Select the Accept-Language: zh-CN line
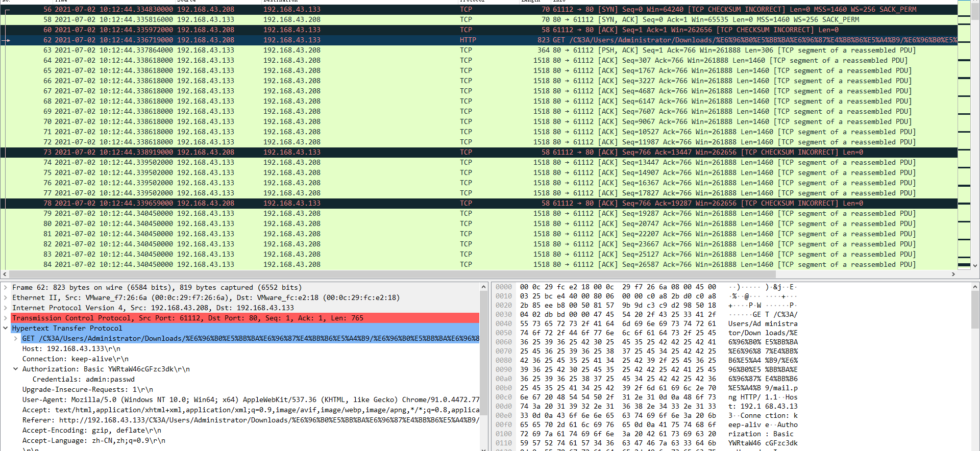The height and width of the screenshot is (451, 980). [x=94, y=441]
